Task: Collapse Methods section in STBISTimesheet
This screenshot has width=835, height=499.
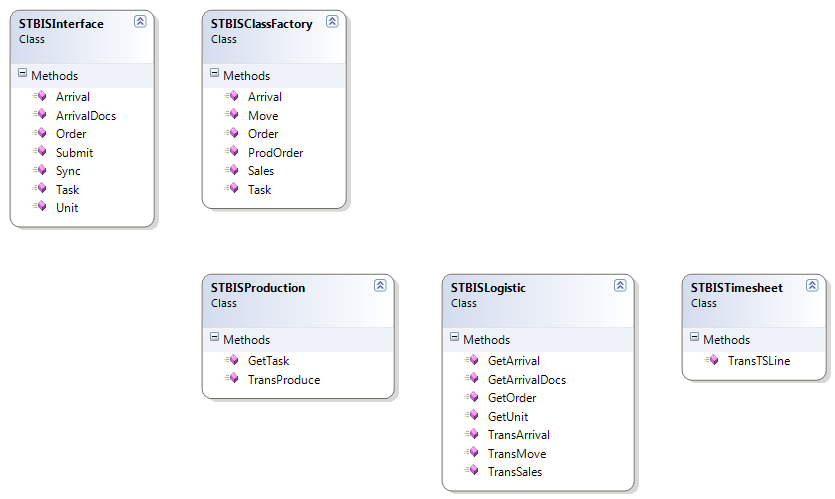Action: (695, 339)
